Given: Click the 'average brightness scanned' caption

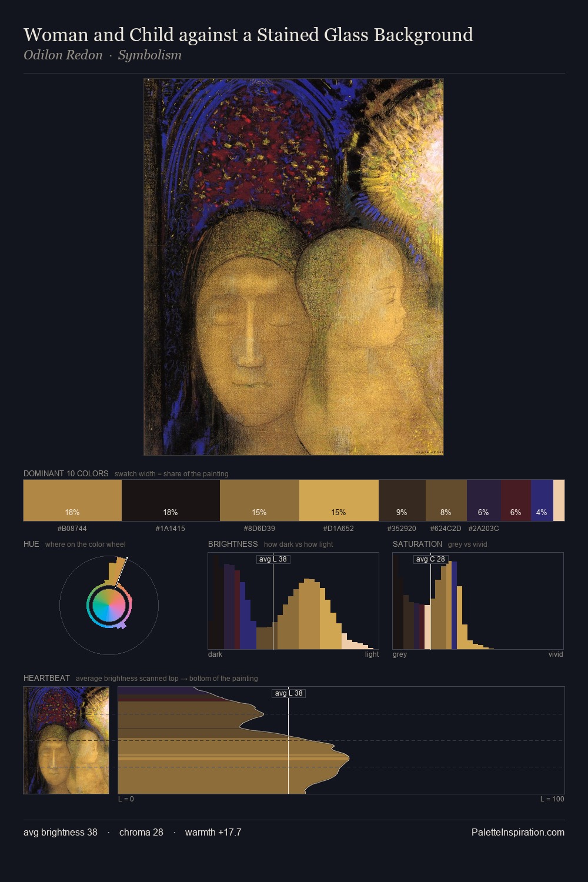Looking at the screenshot, I should [167, 679].
